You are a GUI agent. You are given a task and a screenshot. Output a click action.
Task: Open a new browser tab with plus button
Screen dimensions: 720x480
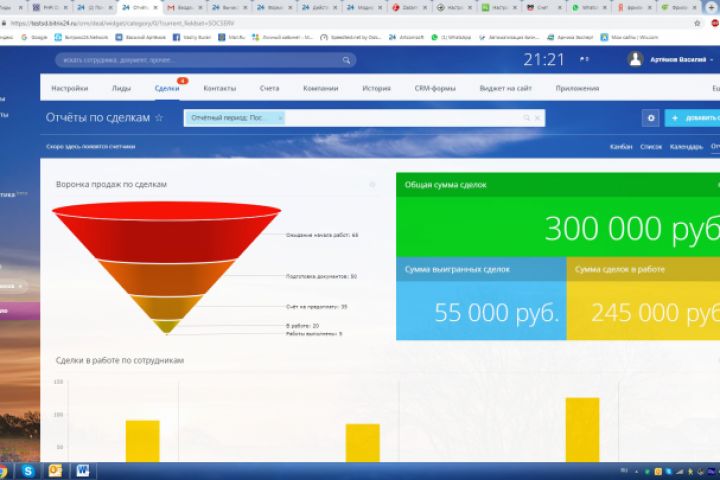[711, 7]
